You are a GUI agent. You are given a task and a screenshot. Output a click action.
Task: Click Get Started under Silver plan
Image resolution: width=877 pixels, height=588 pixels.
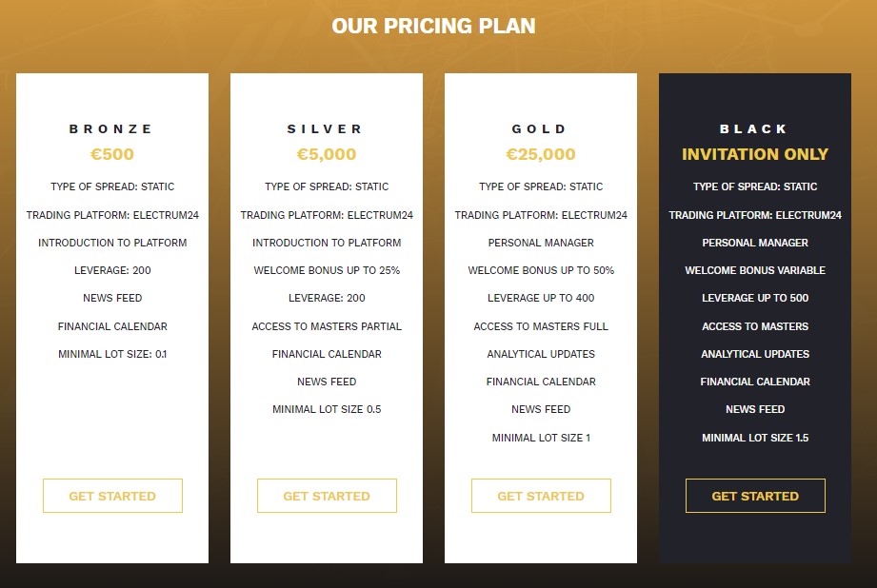point(327,496)
